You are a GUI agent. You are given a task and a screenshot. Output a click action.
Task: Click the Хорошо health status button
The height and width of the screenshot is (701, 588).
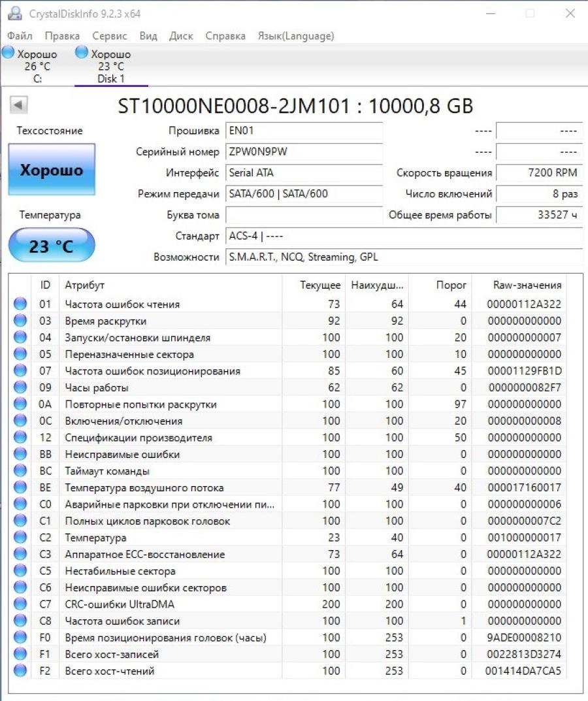(x=52, y=170)
